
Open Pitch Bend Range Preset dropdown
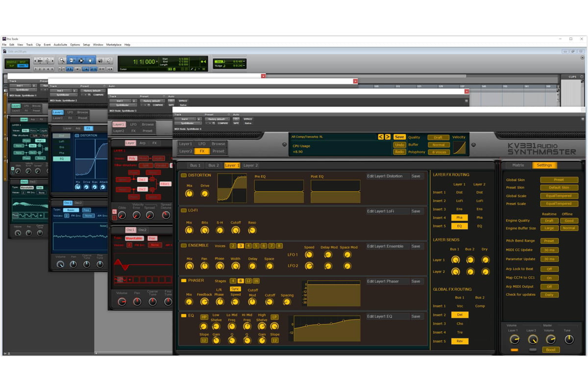point(549,241)
